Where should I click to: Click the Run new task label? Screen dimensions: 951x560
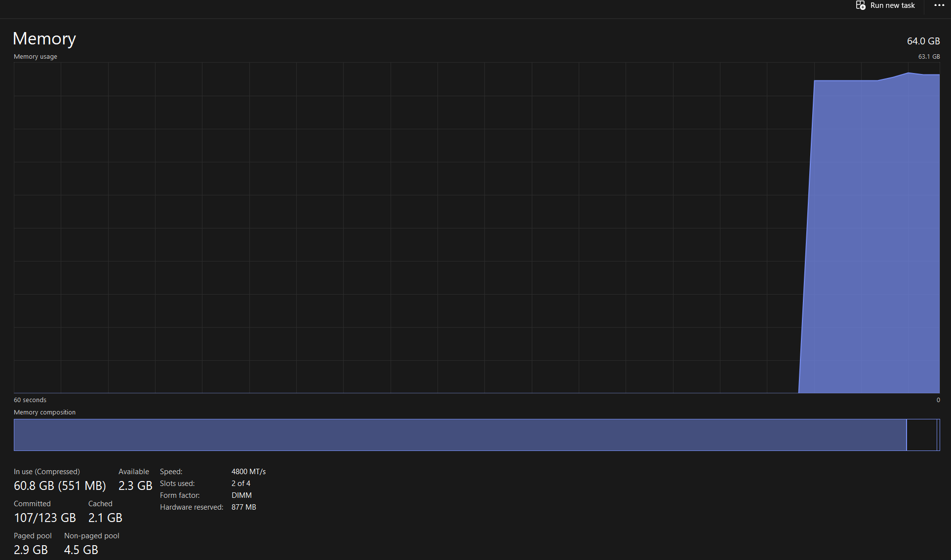[892, 5]
